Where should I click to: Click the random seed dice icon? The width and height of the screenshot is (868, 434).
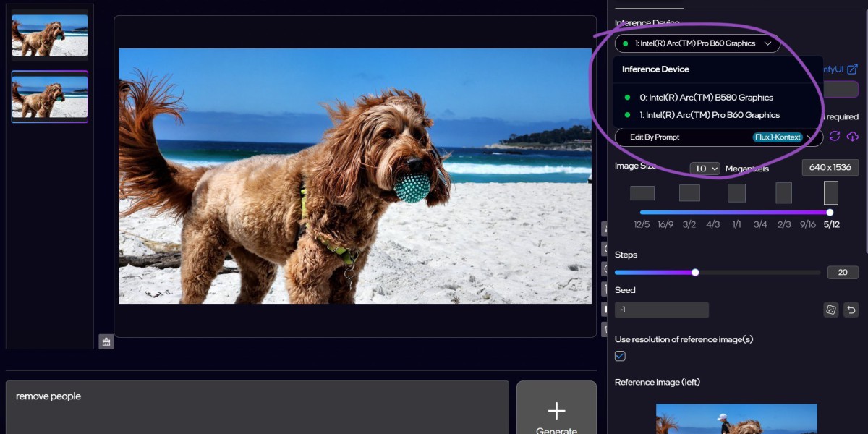coord(831,310)
